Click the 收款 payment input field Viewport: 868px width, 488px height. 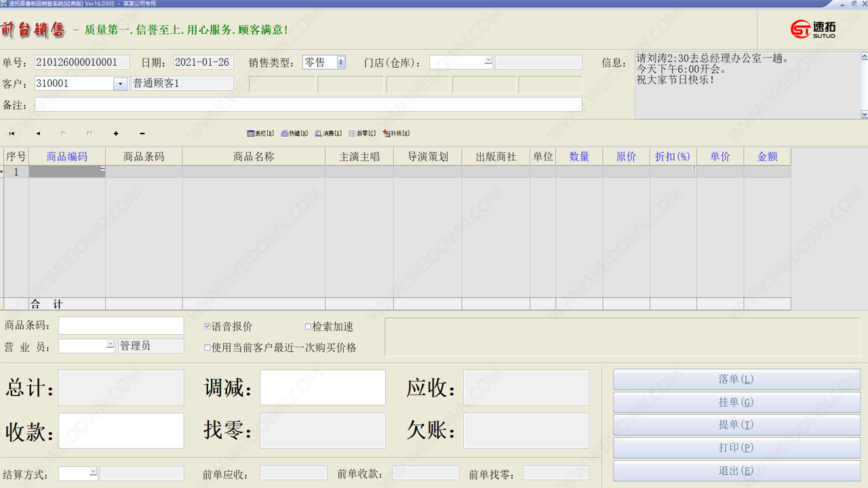coord(121,431)
